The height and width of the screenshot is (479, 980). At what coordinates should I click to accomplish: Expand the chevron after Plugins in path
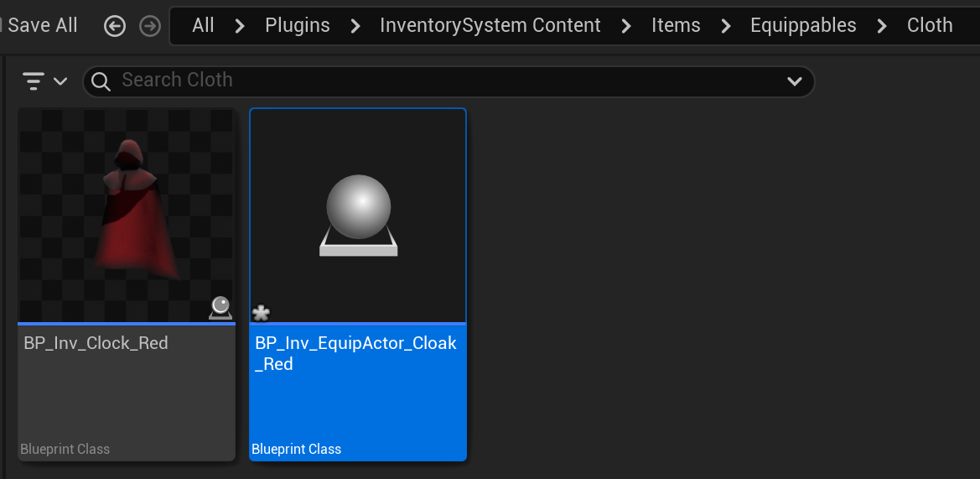tap(355, 26)
